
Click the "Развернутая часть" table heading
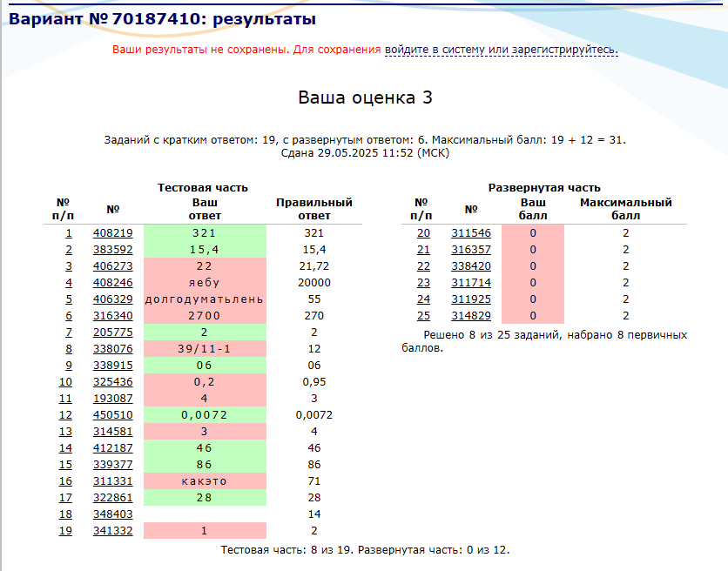pyautogui.click(x=544, y=187)
